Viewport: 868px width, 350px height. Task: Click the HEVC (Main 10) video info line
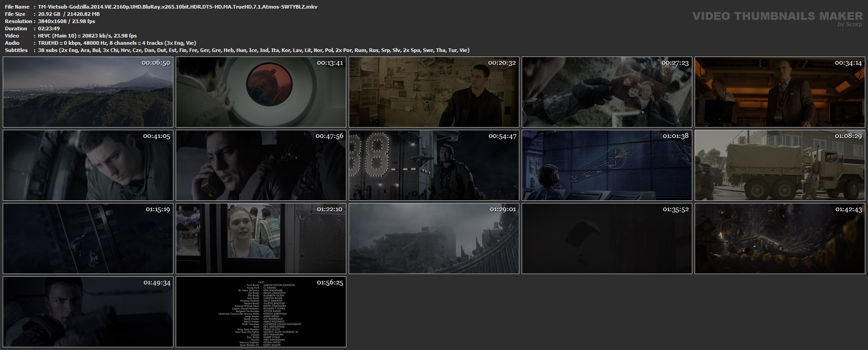pyautogui.click(x=87, y=36)
